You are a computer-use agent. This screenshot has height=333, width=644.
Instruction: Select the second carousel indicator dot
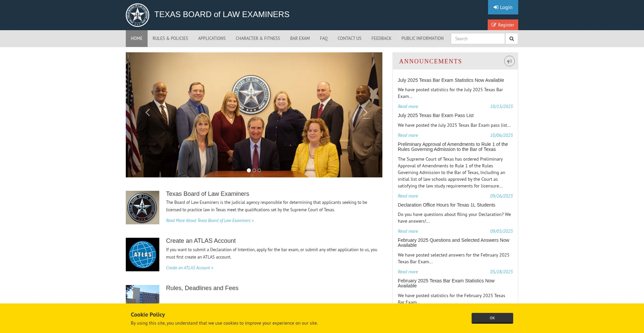point(254,170)
